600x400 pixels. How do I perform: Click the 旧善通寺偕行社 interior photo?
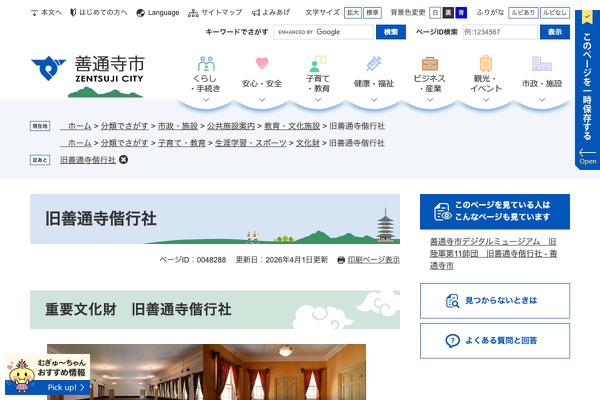(x=206, y=372)
